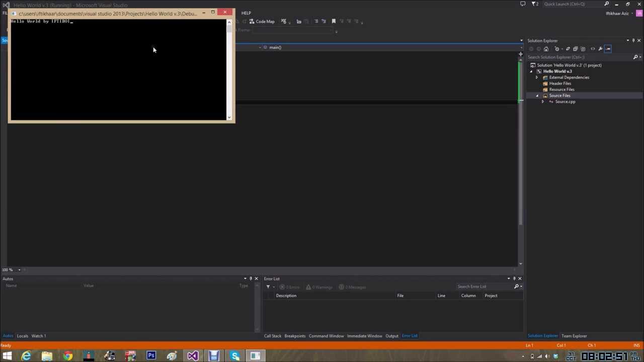Open the Error List filter funnel dropdown
This screenshot has height=362, width=644.
(x=270, y=287)
